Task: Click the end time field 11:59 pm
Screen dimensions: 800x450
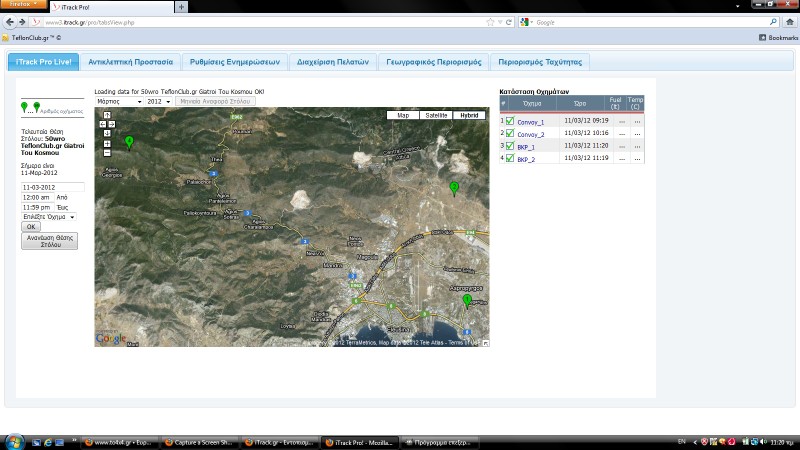Action: click(38, 208)
